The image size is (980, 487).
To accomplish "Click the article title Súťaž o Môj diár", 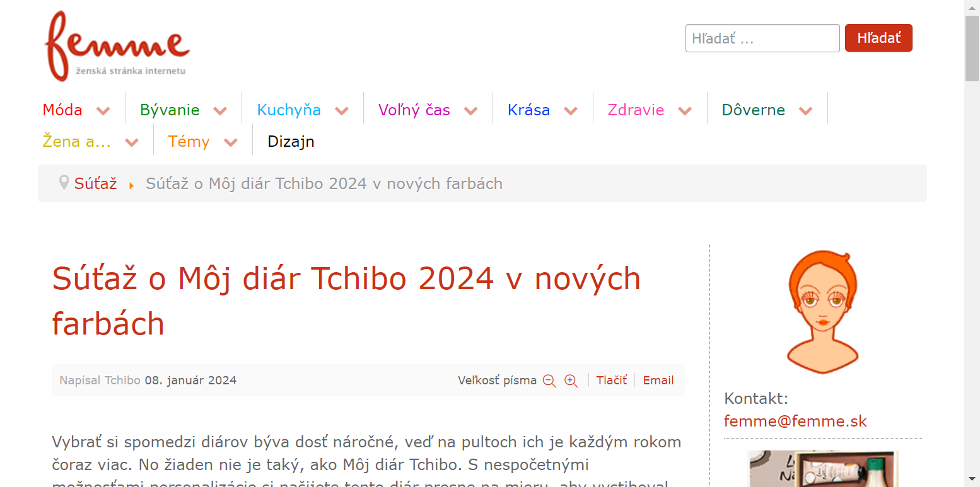I will tap(346, 301).
